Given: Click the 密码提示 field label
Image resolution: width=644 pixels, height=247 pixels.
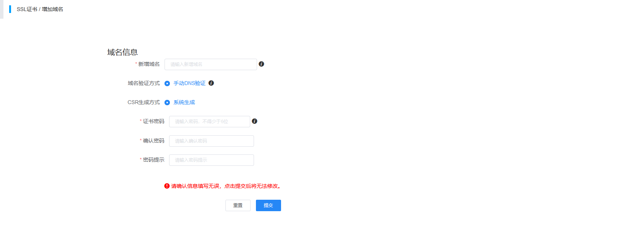Looking at the screenshot, I should click(x=153, y=160).
